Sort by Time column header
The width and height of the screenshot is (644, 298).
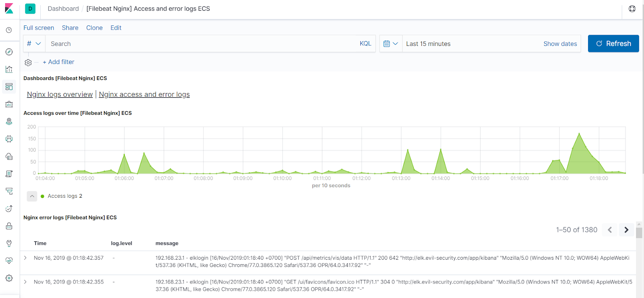pyautogui.click(x=40, y=243)
